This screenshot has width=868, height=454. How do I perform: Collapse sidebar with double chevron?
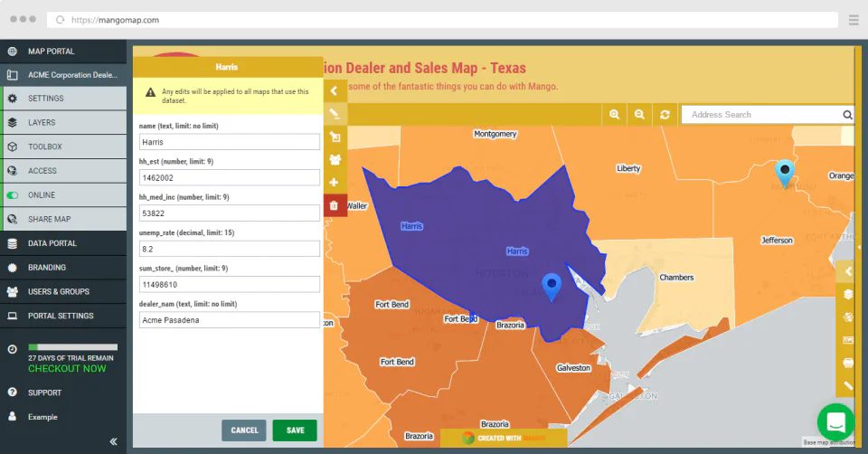tap(113, 441)
